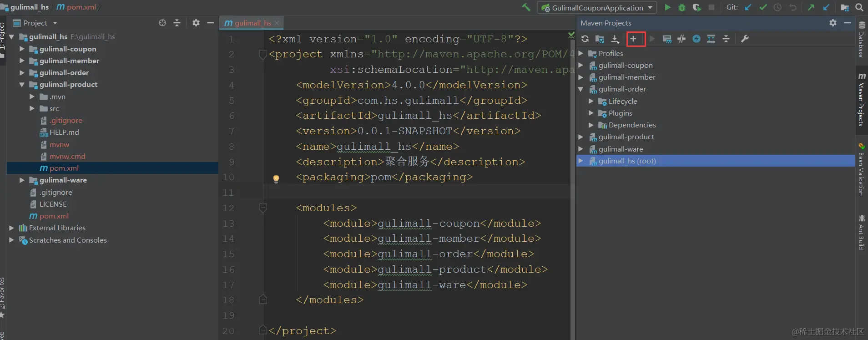Select Scratches and Consoles node
This screenshot has height=340, width=868.
(x=68, y=240)
